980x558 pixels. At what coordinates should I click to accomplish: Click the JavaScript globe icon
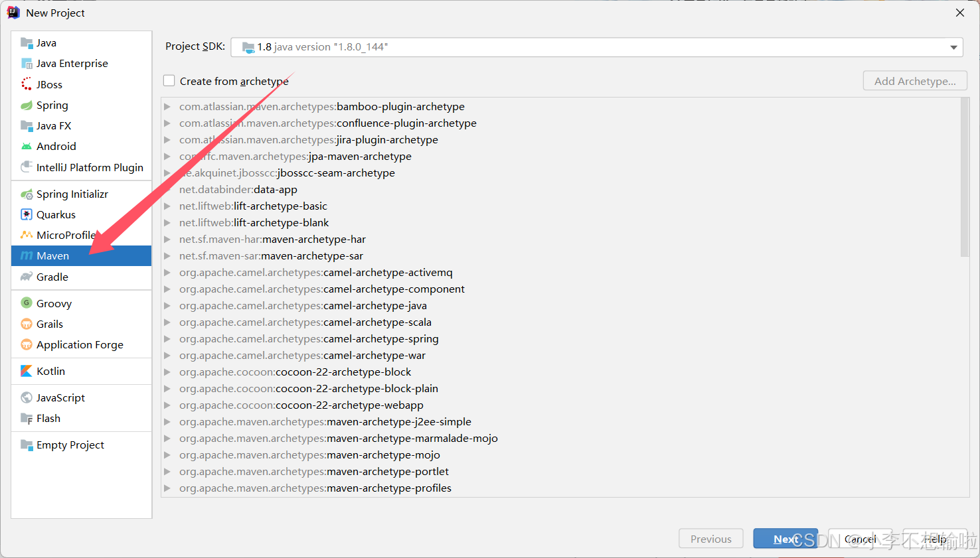[x=27, y=397]
